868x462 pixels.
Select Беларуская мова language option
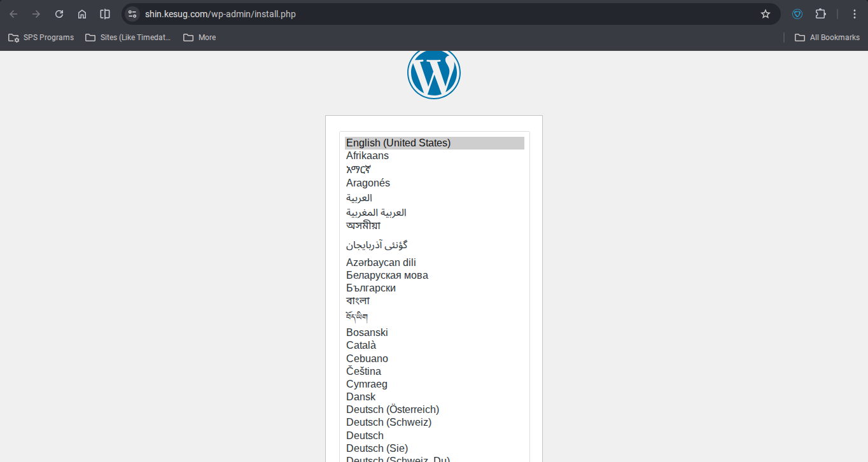point(387,276)
